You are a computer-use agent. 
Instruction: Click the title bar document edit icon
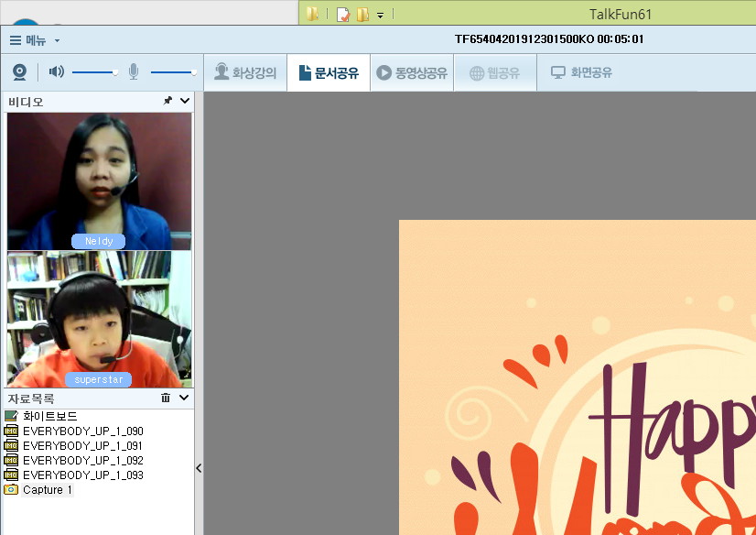coord(343,14)
